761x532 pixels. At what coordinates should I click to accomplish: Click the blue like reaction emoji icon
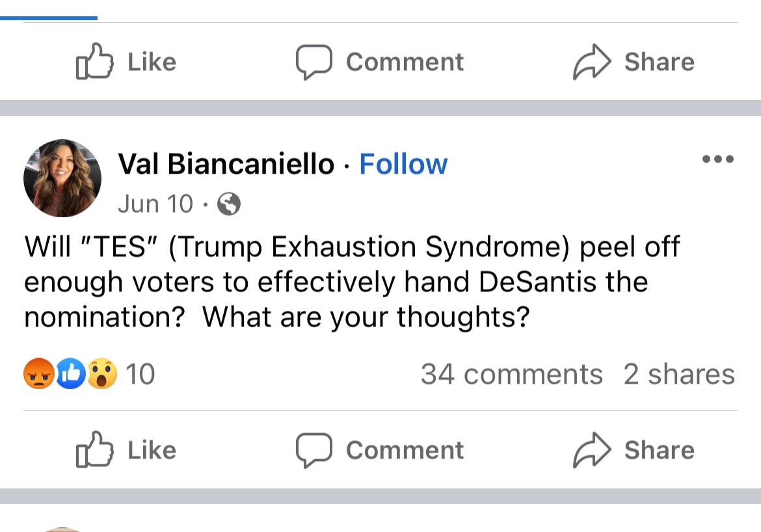[x=70, y=374]
